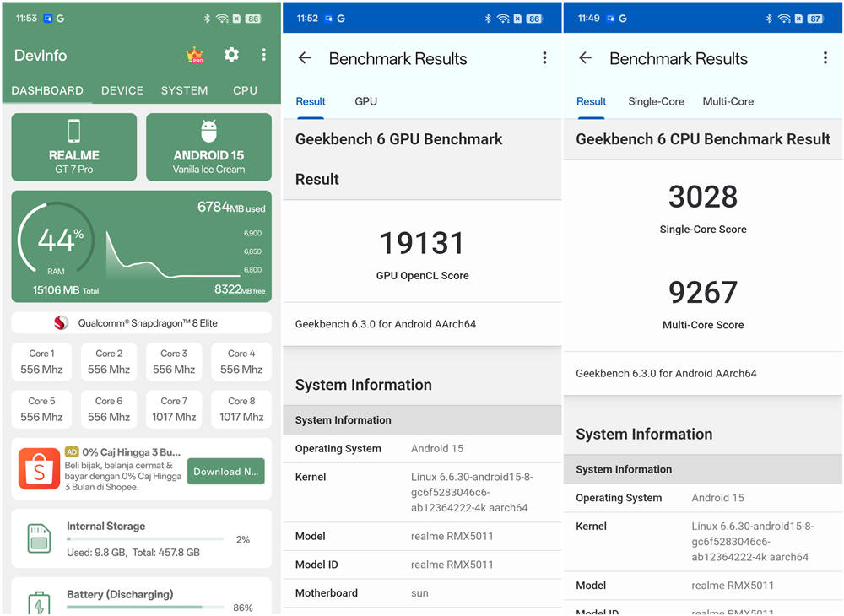
Task: Open the SYSTEM tab in DevInfo
Action: tap(184, 90)
